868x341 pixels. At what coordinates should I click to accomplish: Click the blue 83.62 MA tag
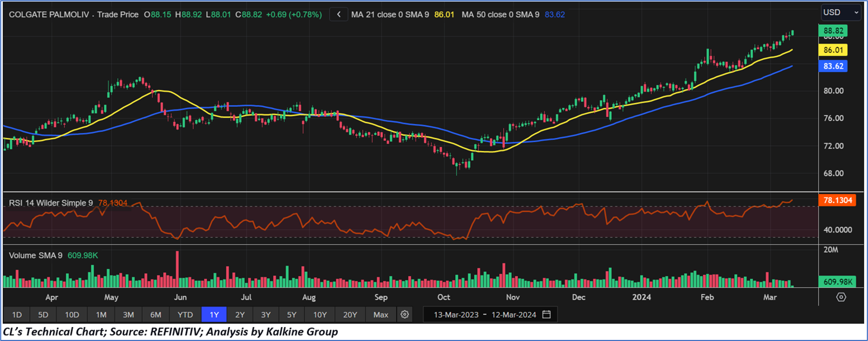coord(833,66)
